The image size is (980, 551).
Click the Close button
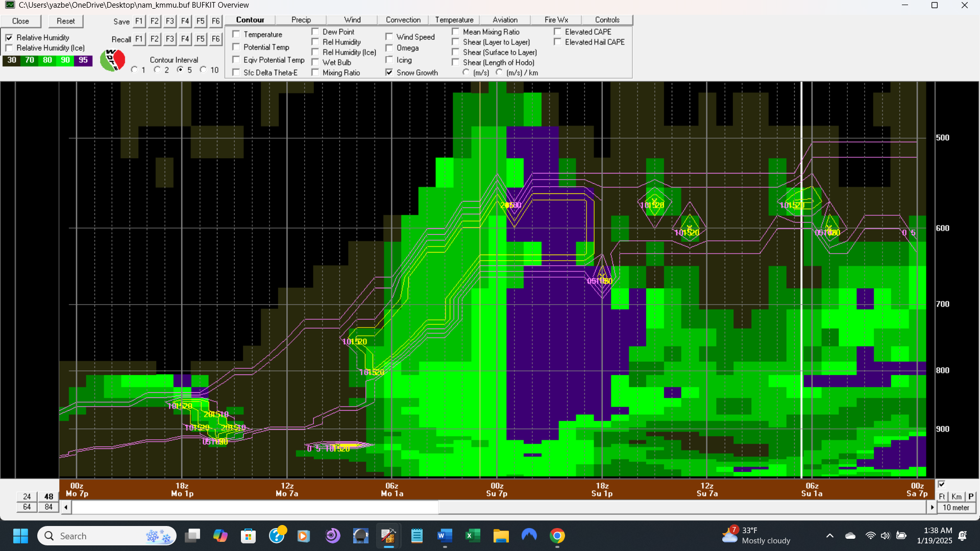pos(20,21)
